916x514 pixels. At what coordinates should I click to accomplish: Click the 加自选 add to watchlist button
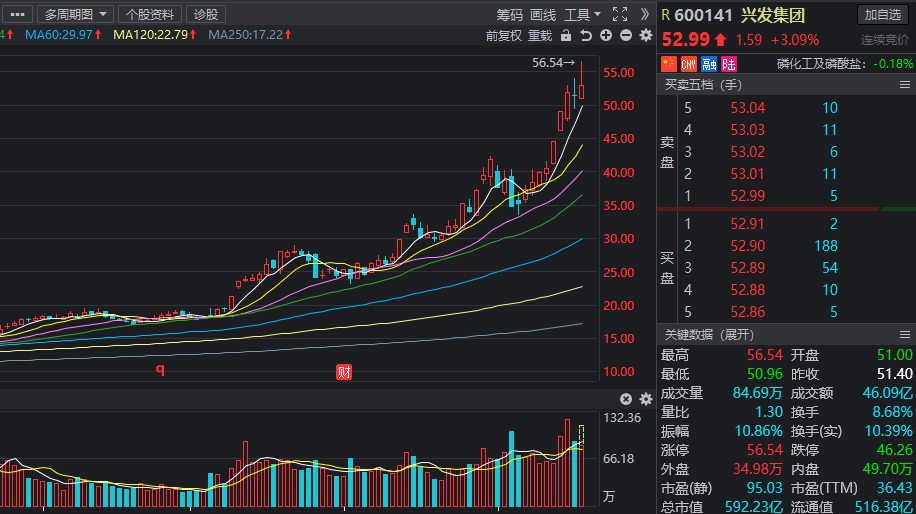pos(883,15)
